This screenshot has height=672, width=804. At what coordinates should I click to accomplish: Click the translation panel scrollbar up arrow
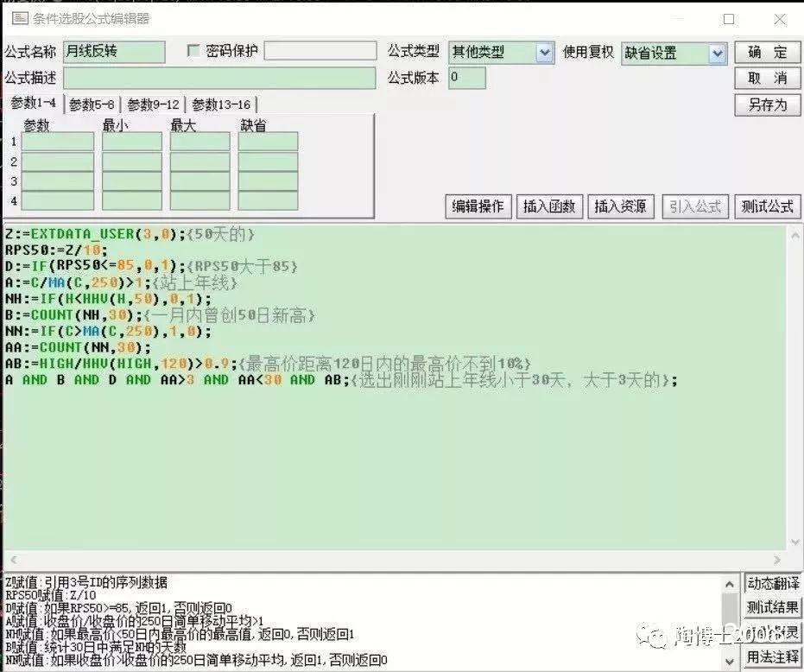click(729, 584)
